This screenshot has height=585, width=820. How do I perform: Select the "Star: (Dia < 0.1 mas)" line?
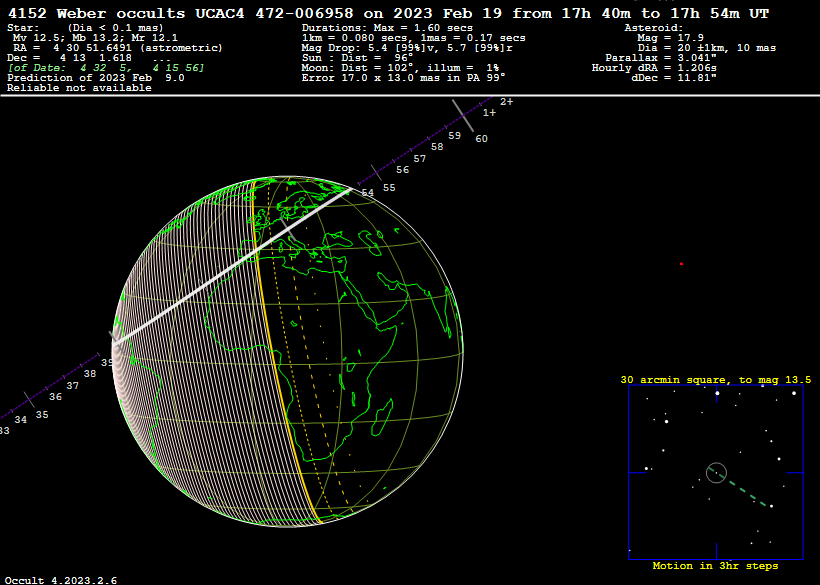(x=85, y=28)
